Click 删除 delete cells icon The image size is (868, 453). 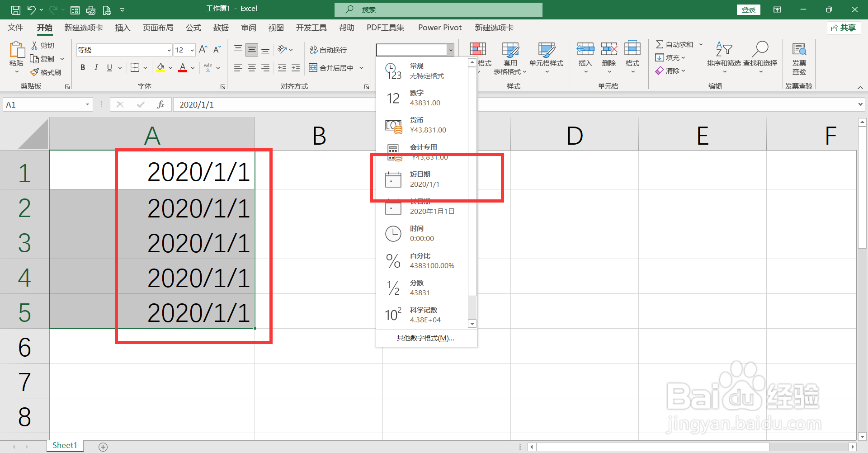(x=609, y=49)
